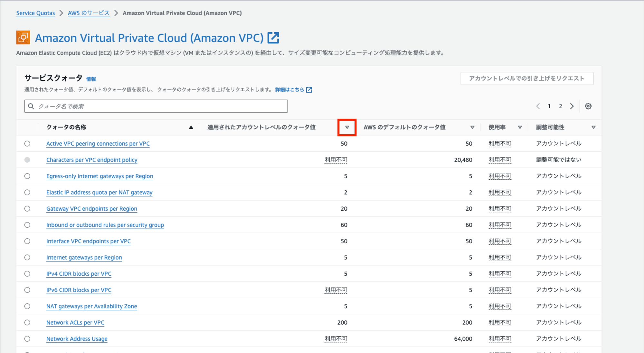Click クォータの名称 column header
This screenshot has width=644, height=353.
click(x=66, y=127)
